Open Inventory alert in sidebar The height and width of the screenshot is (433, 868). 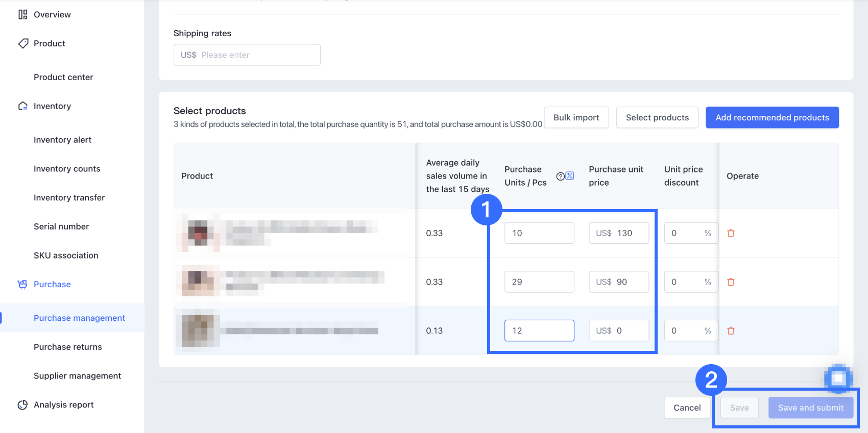tap(63, 140)
